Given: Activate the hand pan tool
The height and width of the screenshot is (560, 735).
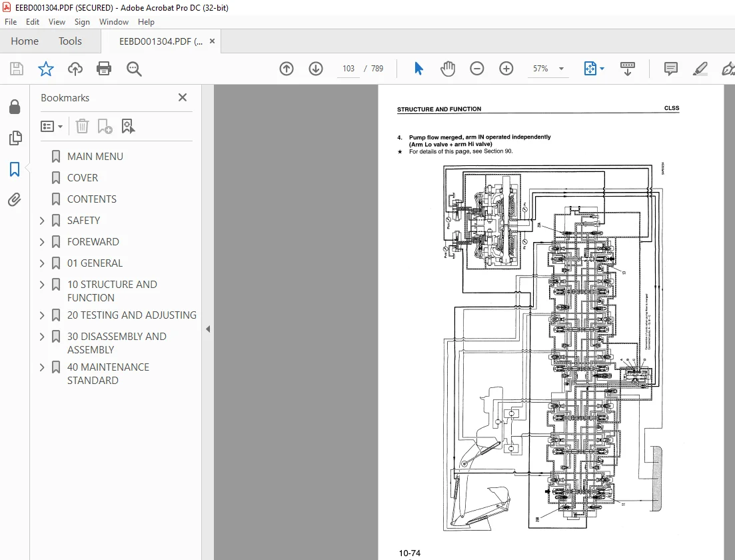Looking at the screenshot, I should click(x=448, y=69).
